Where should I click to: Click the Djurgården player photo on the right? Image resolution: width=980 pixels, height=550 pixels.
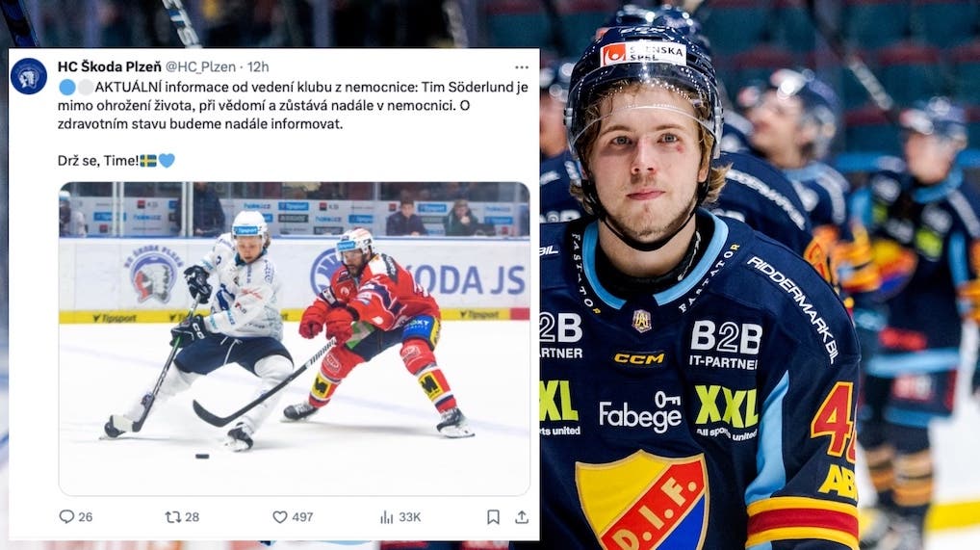(x=760, y=275)
